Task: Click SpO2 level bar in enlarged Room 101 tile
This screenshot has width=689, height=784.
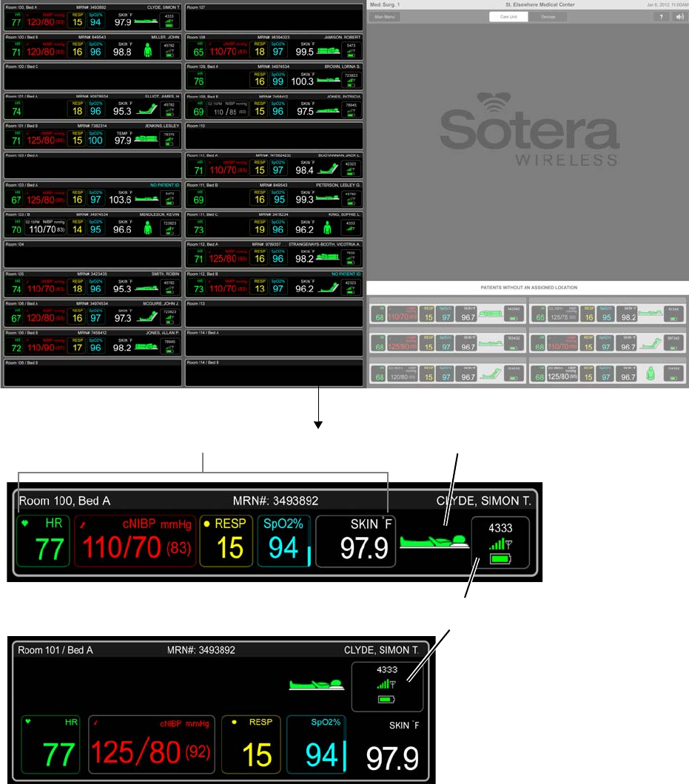Action: [x=344, y=755]
